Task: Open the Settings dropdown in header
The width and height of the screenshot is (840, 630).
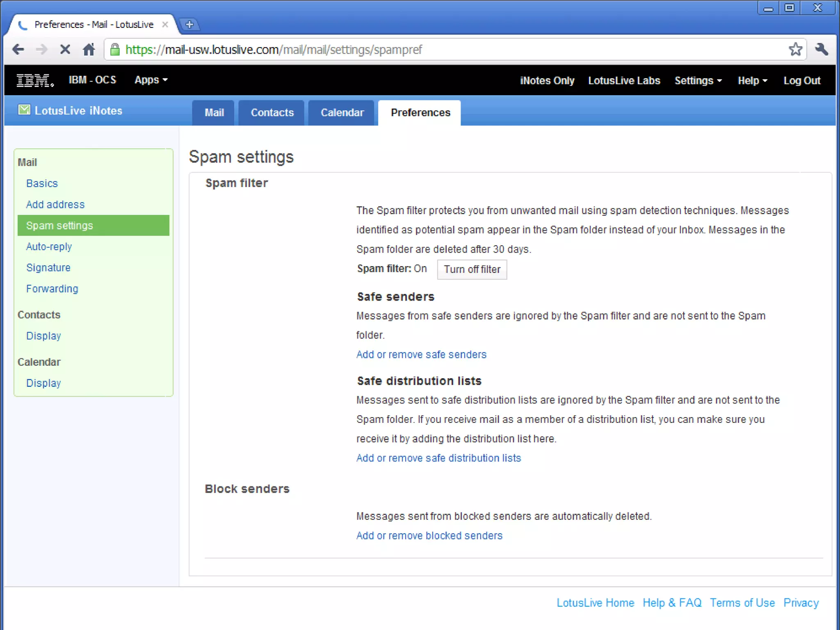Action: click(x=698, y=81)
